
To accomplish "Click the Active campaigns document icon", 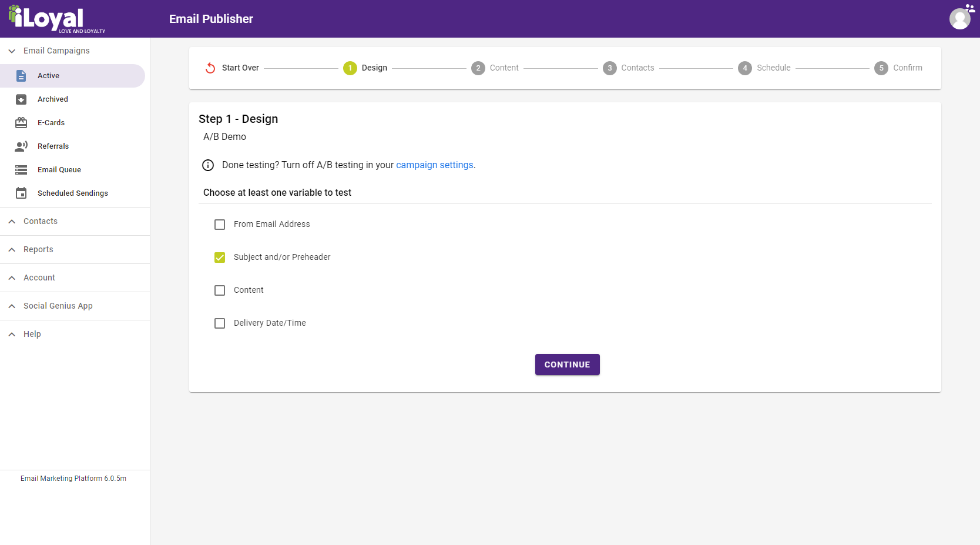I will pyautogui.click(x=21, y=76).
